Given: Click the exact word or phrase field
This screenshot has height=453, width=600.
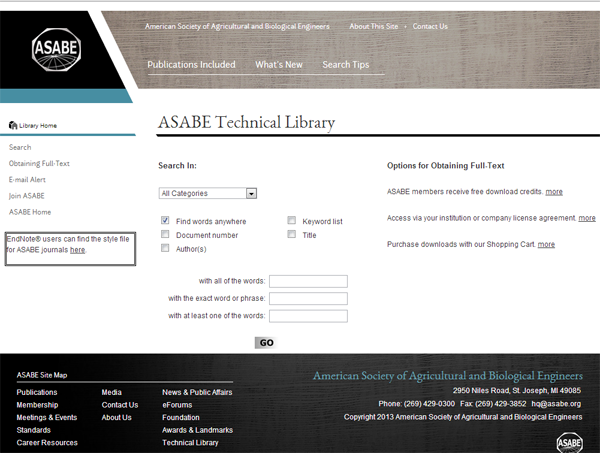Looking at the screenshot, I should [x=308, y=298].
